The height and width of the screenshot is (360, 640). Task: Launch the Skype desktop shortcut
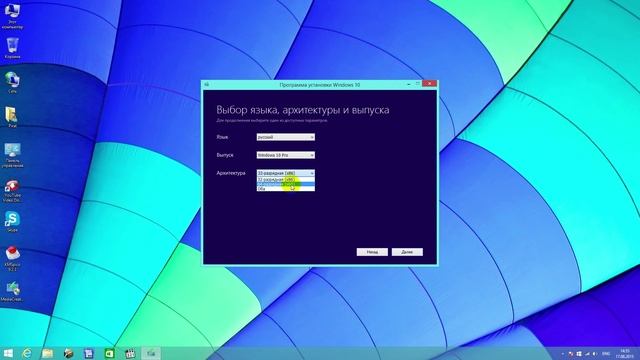click(12, 222)
